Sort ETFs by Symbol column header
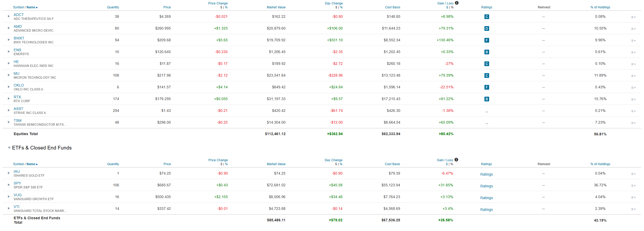 tap(18, 164)
